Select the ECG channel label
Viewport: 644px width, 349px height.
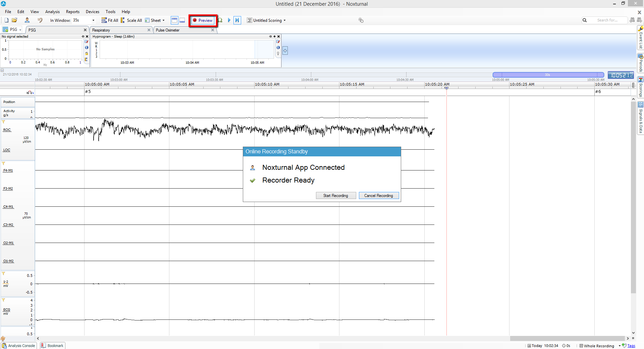pyautogui.click(x=7, y=310)
